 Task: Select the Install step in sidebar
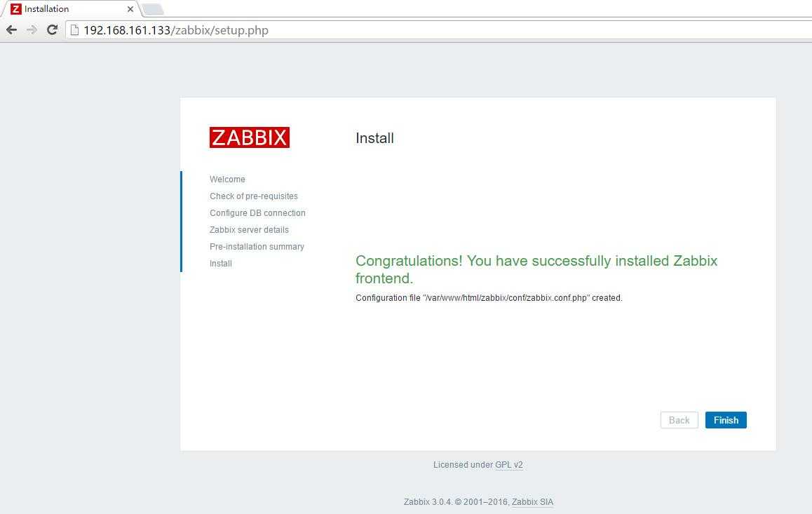(x=221, y=264)
